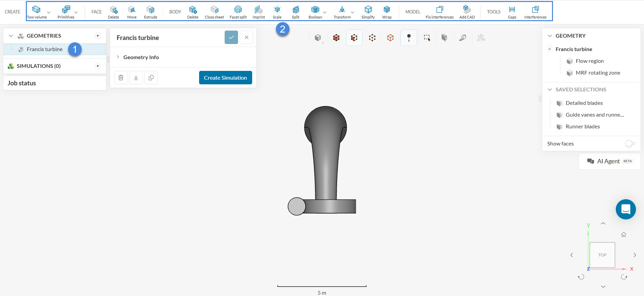Select Francis turbine in the Geometries tree

click(x=45, y=49)
